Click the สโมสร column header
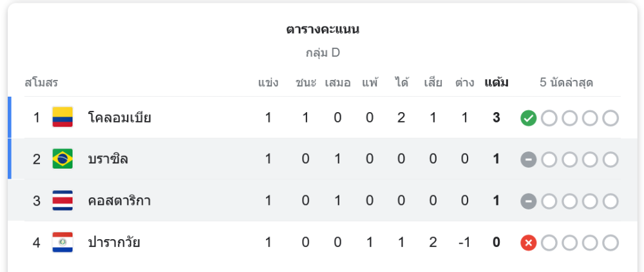The width and height of the screenshot is (644, 272). coord(41,83)
